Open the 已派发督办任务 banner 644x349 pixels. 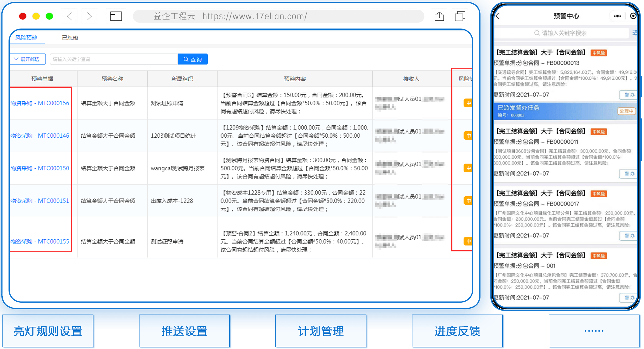[x=566, y=111]
